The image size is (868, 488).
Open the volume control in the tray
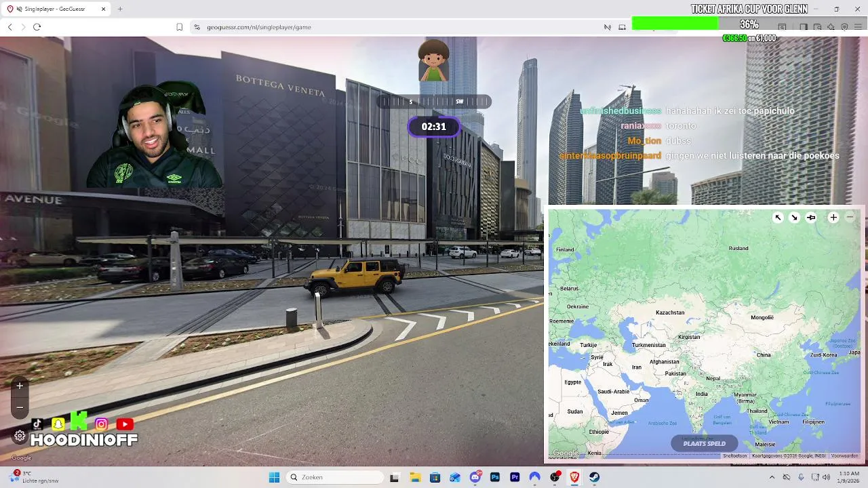pyautogui.click(x=827, y=477)
